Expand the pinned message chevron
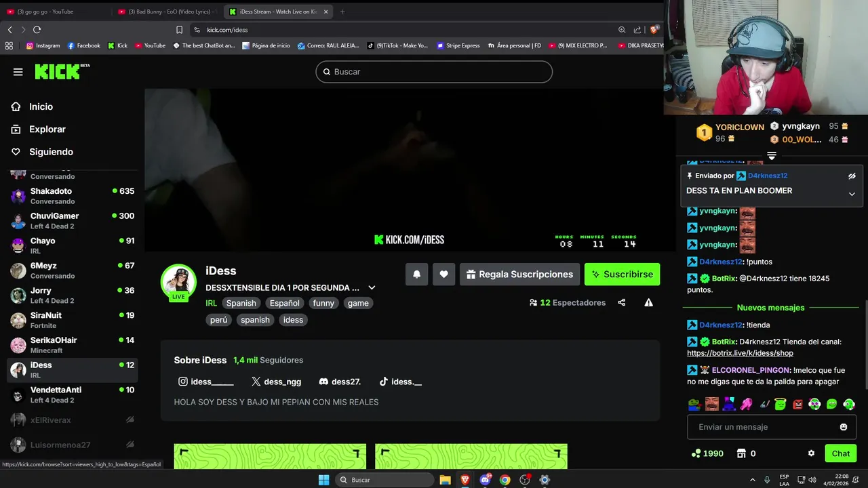 [x=852, y=194]
